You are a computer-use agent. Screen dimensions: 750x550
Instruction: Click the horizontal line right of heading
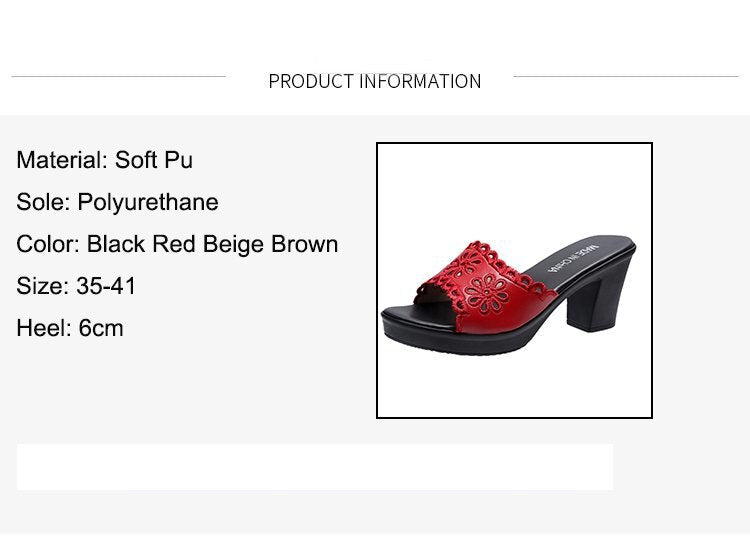click(626, 76)
